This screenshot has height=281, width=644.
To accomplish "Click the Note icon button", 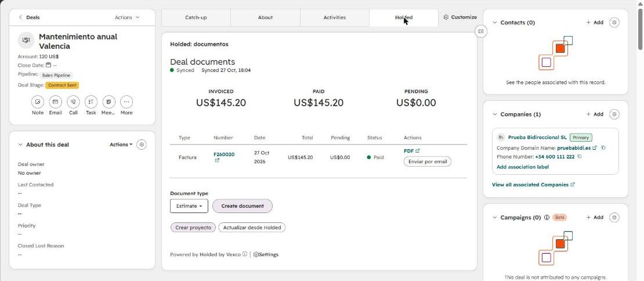I will 38,102.
